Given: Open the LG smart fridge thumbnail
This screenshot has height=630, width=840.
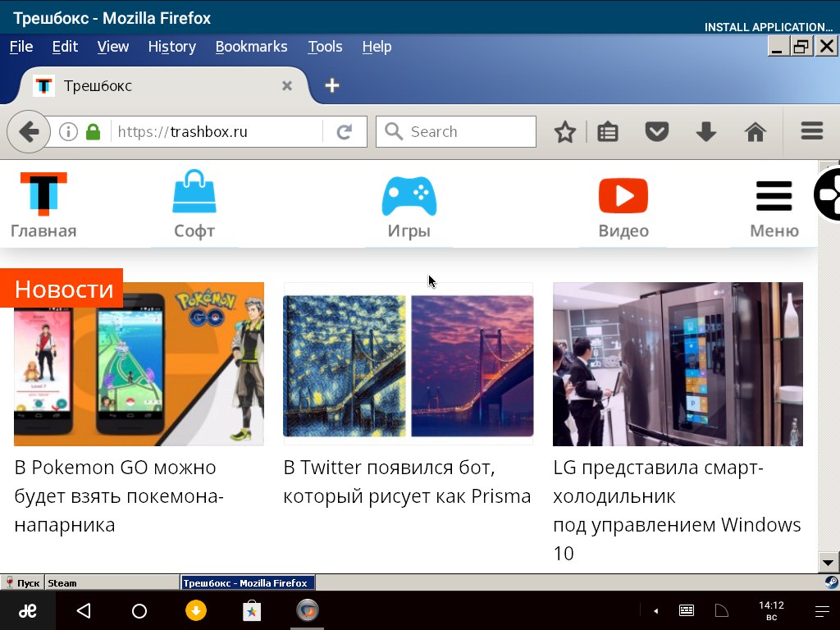Looking at the screenshot, I should click(678, 364).
